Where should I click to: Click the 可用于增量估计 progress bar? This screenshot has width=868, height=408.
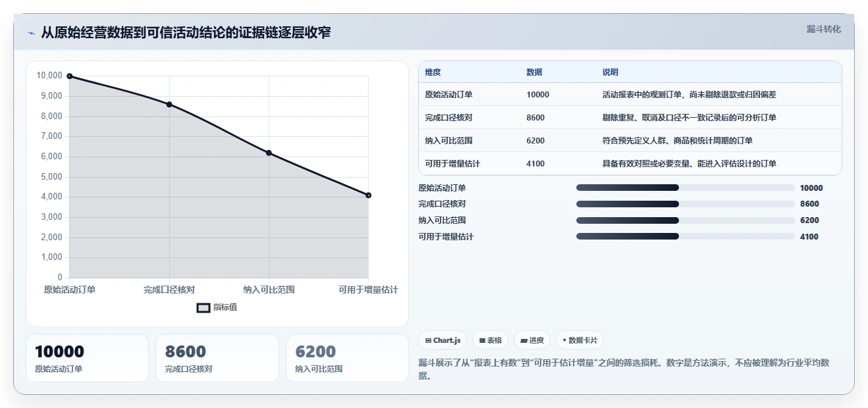(685, 236)
